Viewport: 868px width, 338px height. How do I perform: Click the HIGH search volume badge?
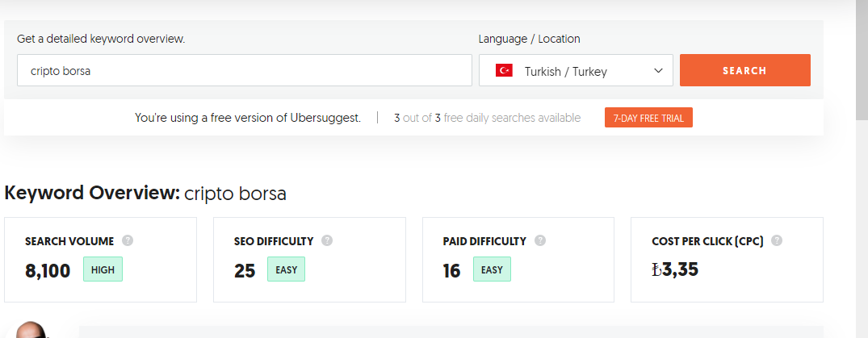[x=103, y=269]
